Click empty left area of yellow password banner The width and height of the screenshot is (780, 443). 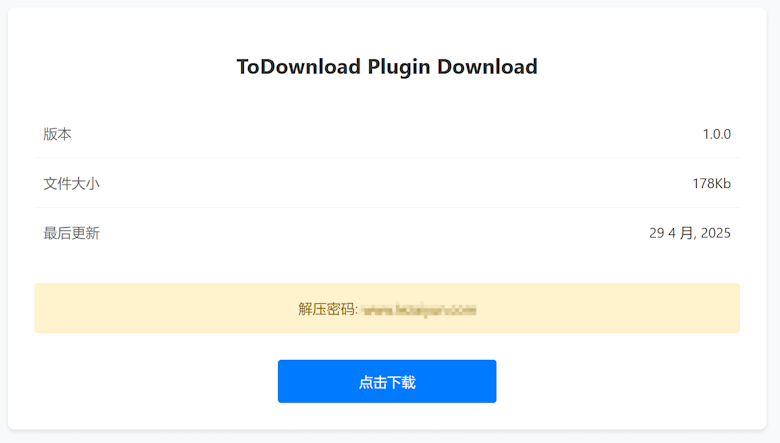tap(164, 308)
